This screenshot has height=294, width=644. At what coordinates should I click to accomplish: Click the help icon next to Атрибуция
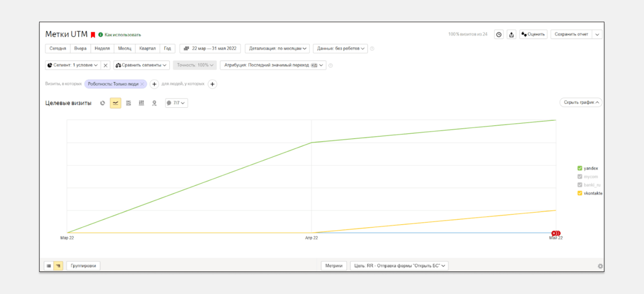point(331,65)
